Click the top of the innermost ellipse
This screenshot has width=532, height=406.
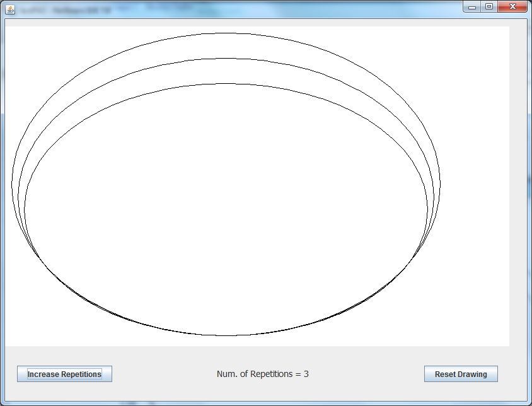coord(226,84)
